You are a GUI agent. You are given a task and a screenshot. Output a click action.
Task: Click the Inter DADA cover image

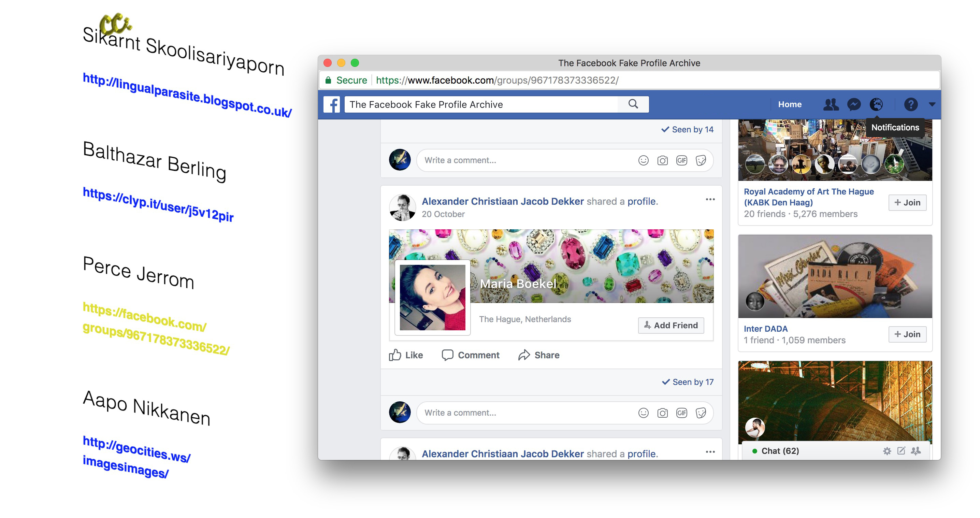(x=835, y=276)
